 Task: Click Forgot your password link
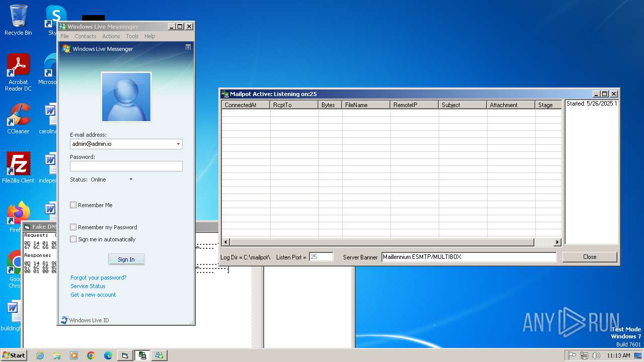click(99, 278)
